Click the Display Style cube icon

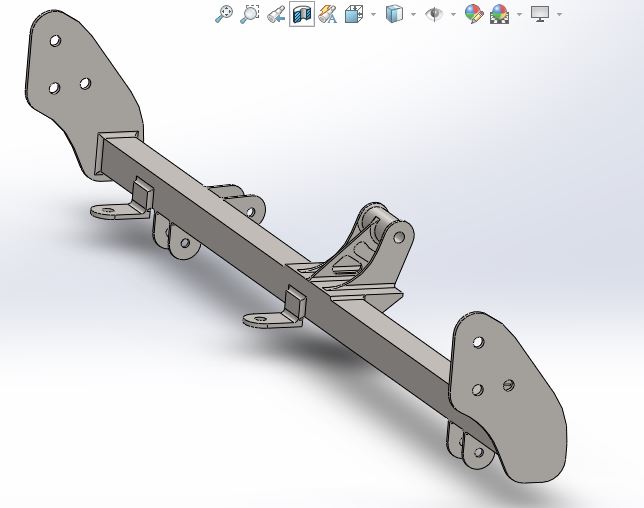pyautogui.click(x=394, y=14)
